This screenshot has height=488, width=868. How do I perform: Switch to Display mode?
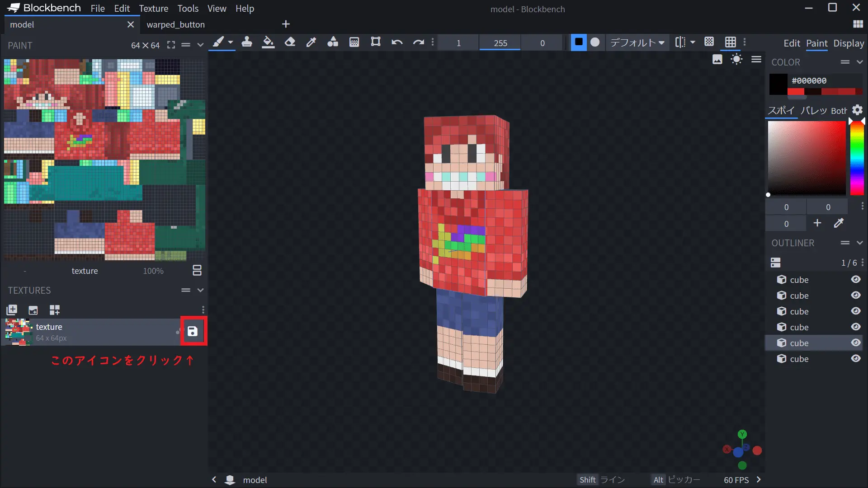849,43
